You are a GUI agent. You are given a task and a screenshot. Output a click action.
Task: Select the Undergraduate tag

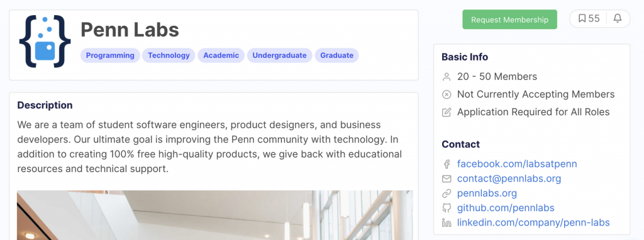point(279,55)
